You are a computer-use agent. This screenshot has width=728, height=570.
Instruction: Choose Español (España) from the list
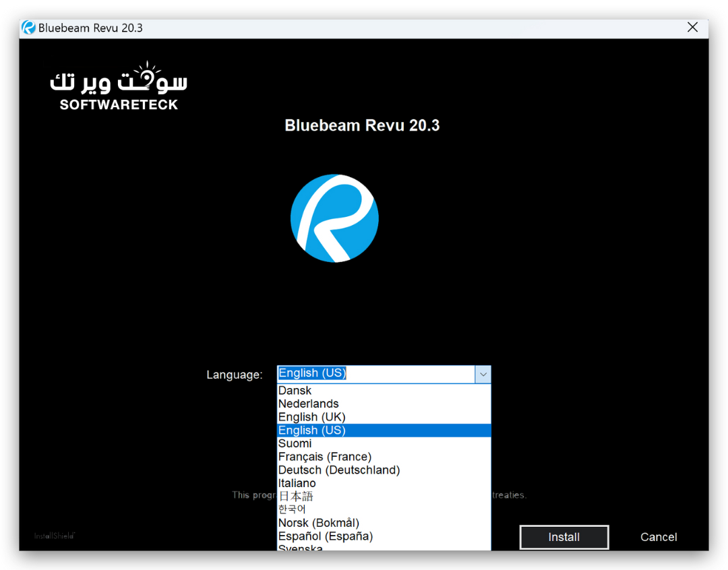[x=326, y=536]
